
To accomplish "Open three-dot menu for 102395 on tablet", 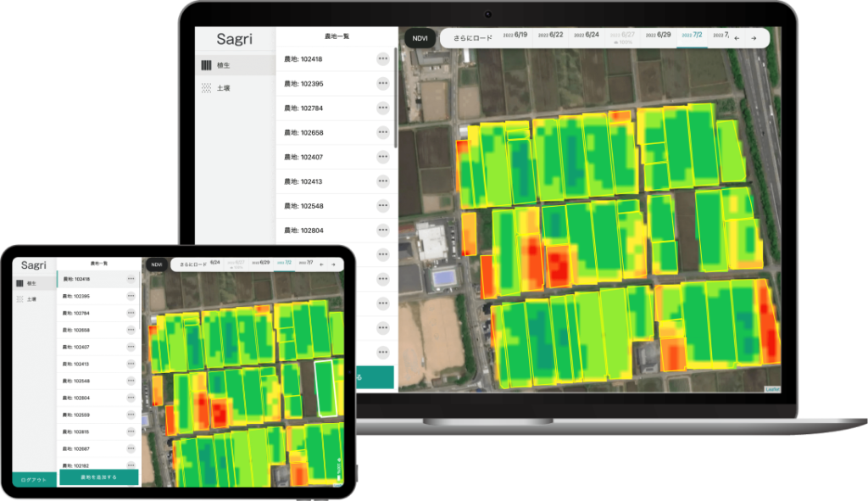I will click(131, 296).
